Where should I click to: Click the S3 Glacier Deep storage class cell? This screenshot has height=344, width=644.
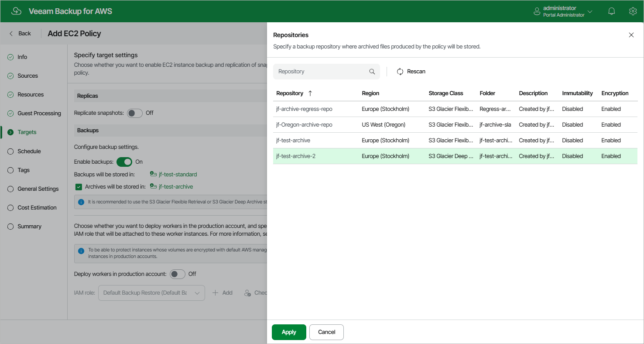click(451, 156)
